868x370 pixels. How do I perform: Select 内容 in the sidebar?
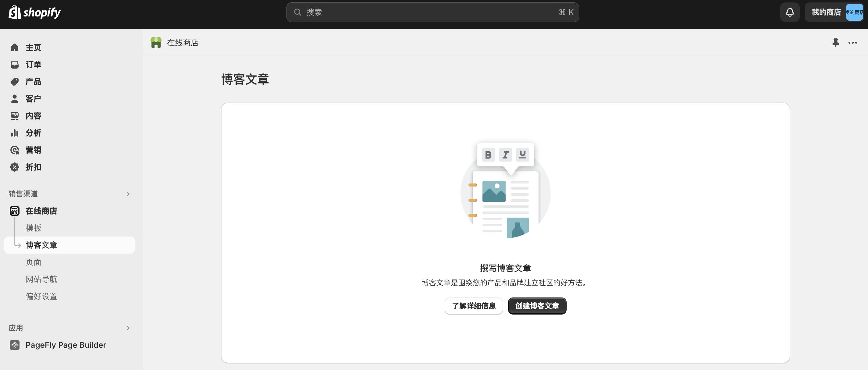tap(69, 116)
